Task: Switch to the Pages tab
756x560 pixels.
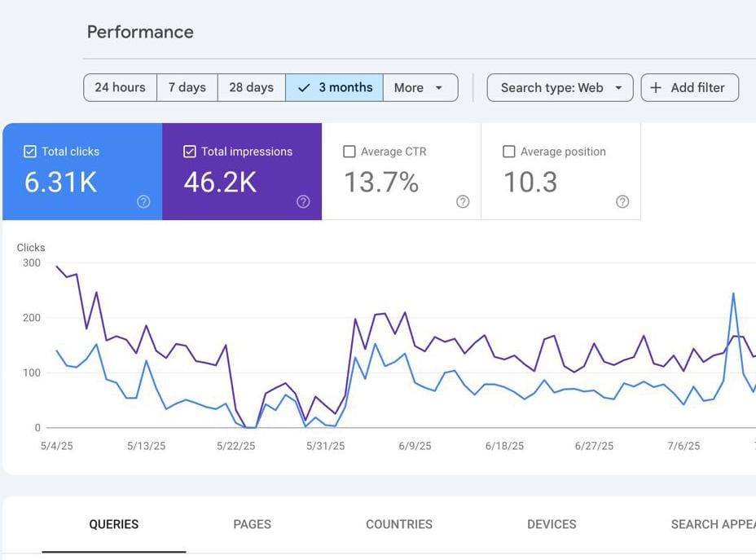Action: 252,525
